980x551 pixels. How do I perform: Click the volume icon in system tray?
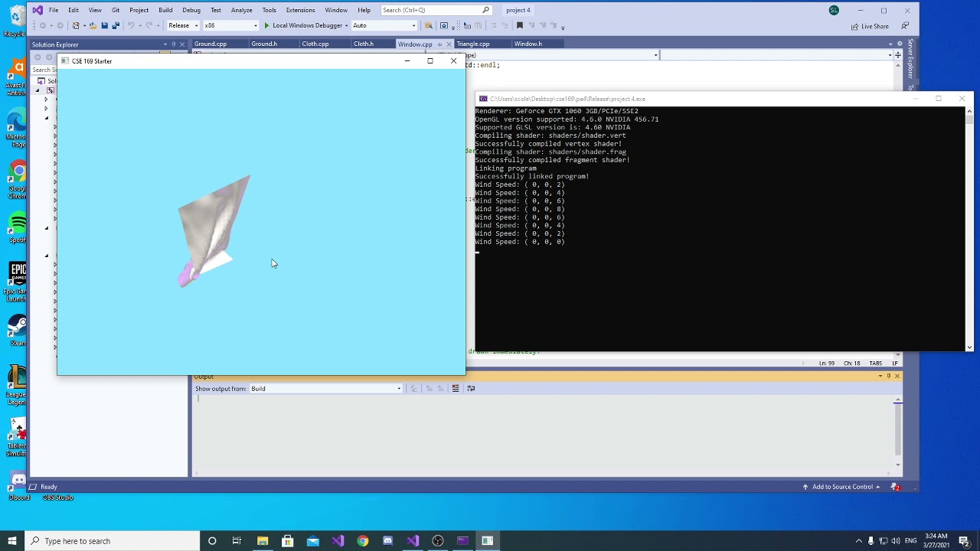[896, 541]
